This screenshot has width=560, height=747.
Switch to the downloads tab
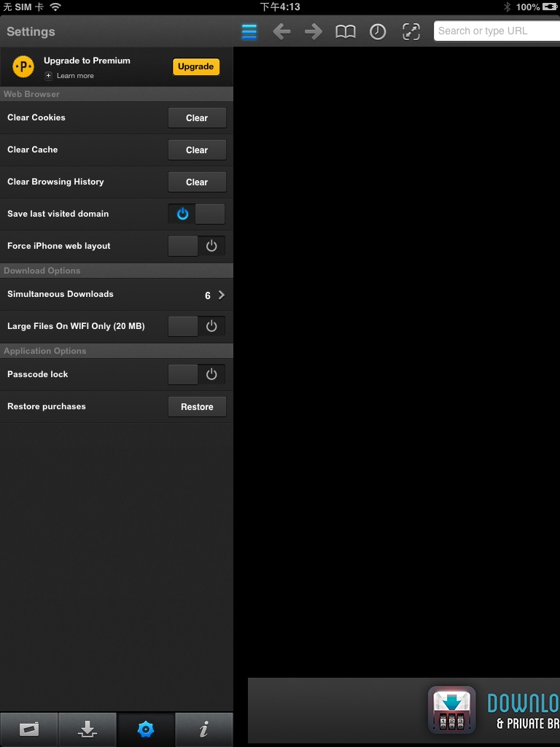point(87,729)
